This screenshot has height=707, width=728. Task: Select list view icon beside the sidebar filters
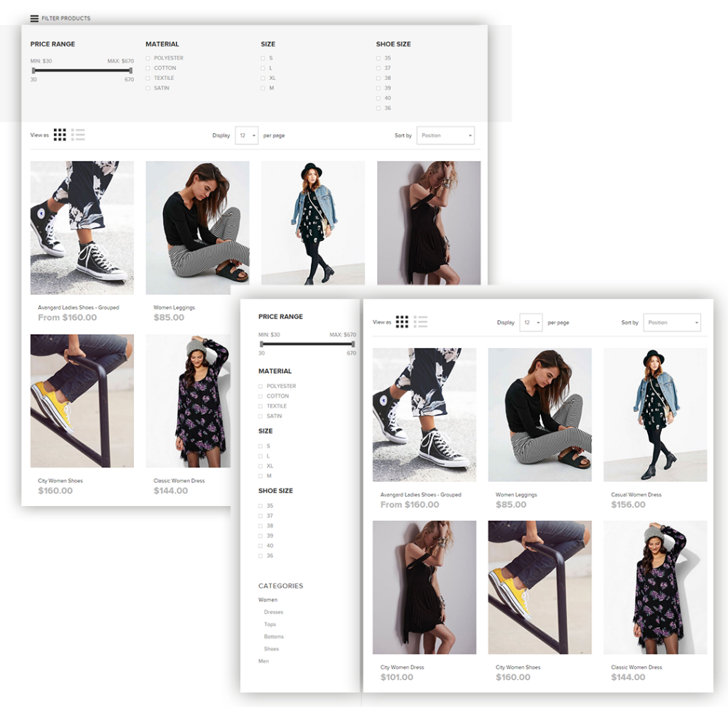[421, 322]
